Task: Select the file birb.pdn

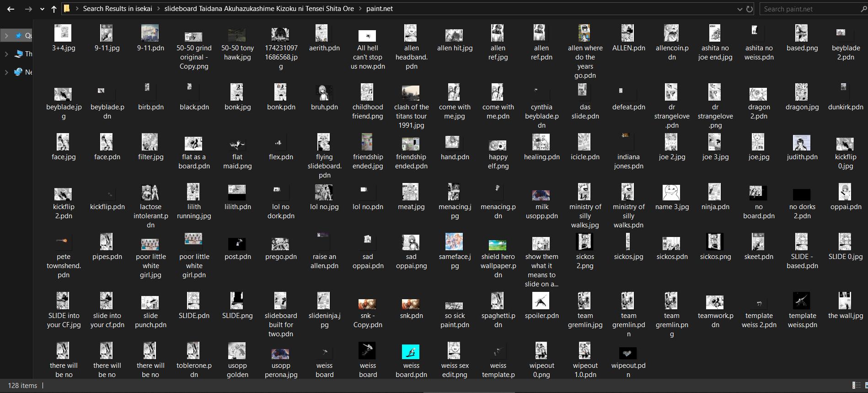Action: [150, 97]
